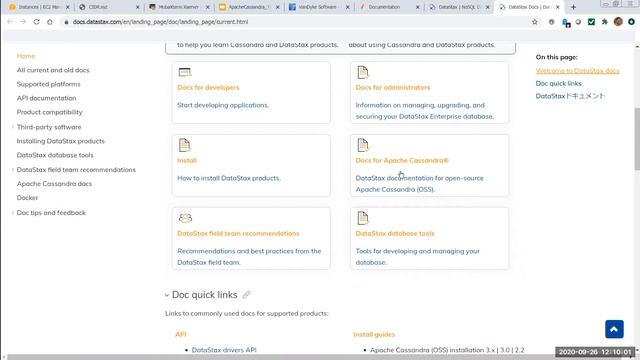Collapse the Doc quick links section

click(167, 295)
